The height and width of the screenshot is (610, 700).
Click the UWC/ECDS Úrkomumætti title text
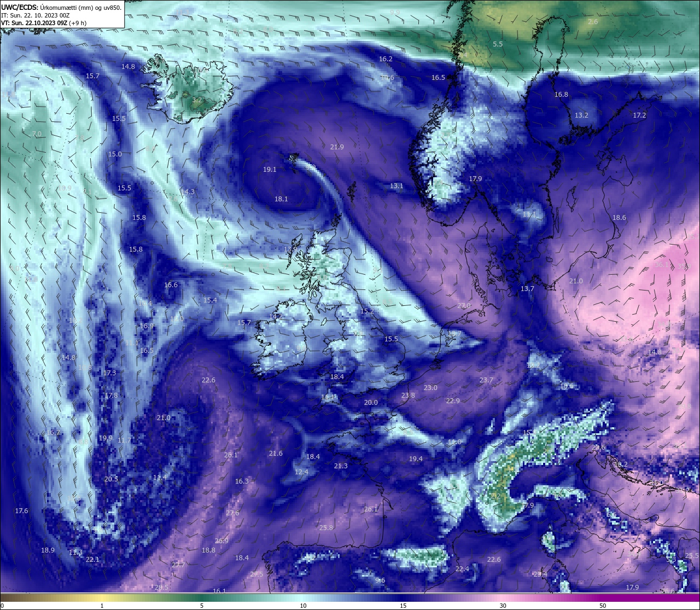pyautogui.click(x=61, y=7)
